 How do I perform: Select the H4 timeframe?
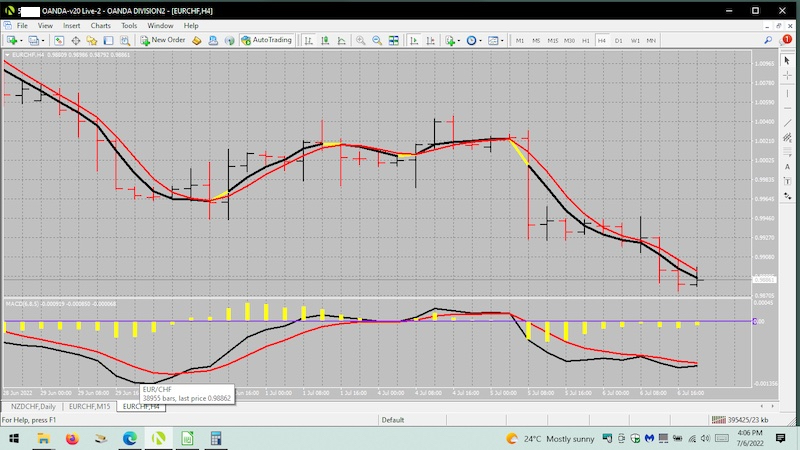[602, 40]
